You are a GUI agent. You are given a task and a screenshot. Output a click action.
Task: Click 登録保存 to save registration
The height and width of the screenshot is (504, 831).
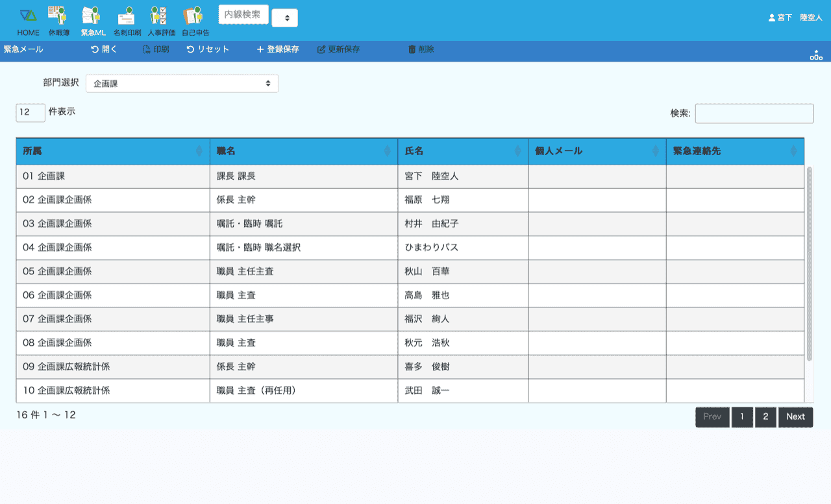(x=278, y=49)
